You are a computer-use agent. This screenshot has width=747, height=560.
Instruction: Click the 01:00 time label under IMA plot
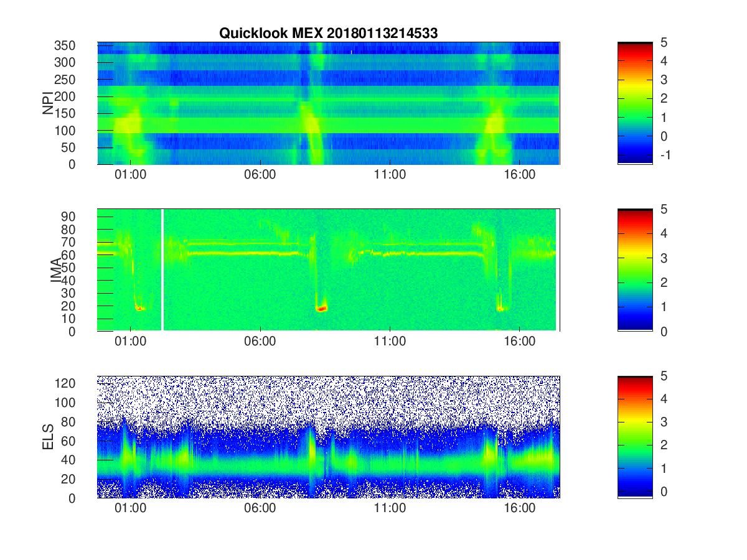click(x=130, y=342)
